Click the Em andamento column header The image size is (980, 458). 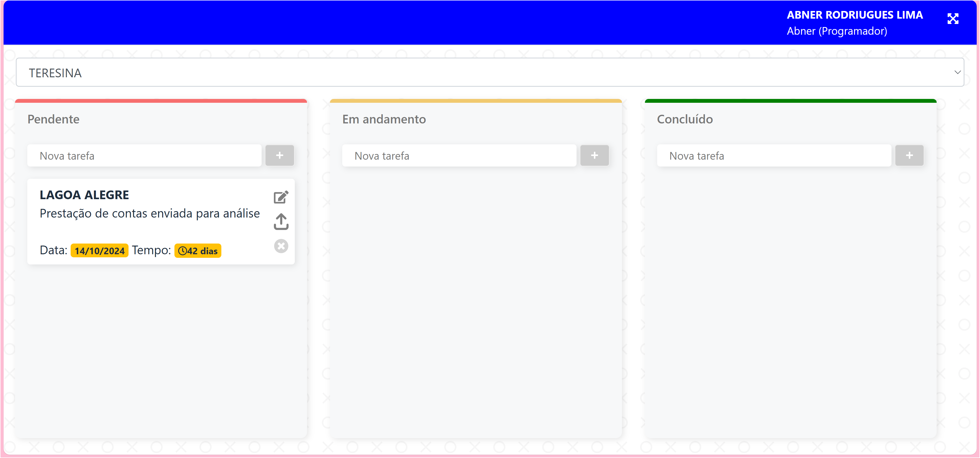pyautogui.click(x=384, y=119)
